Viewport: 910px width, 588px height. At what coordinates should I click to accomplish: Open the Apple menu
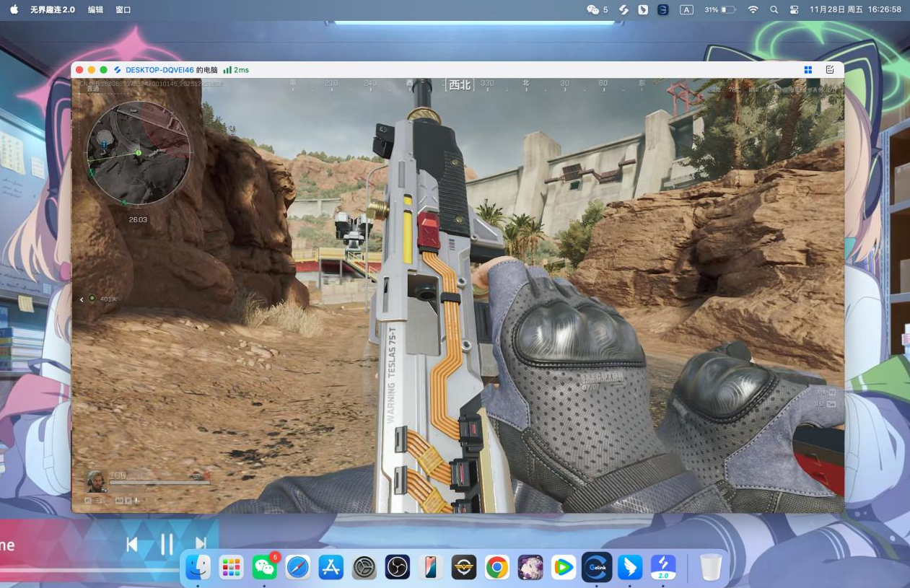click(14, 9)
